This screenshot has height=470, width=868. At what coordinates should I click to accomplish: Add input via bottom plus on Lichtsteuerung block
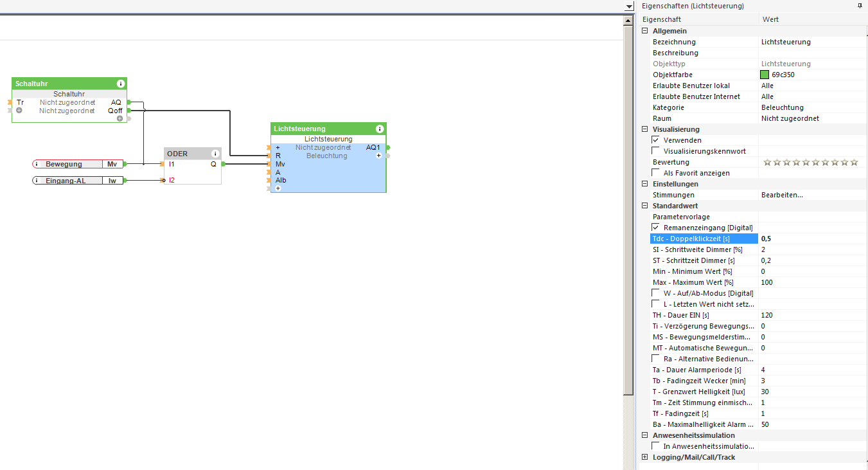(x=278, y=188)
